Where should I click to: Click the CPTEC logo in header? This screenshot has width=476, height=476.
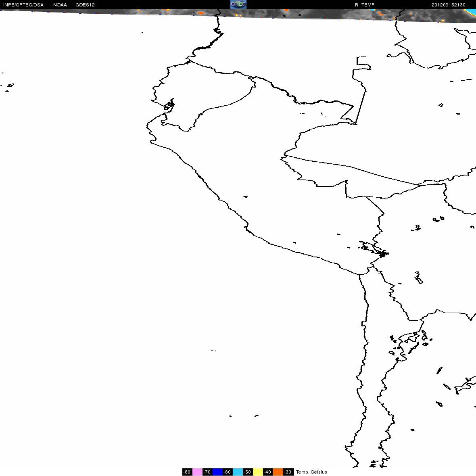pyautogui.click(x=238, y=4)
